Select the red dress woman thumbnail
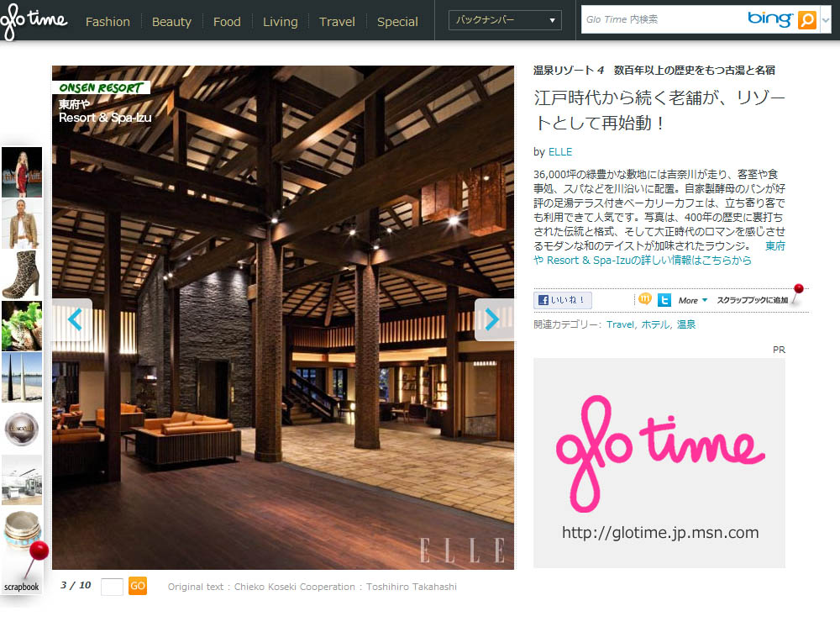Screen dimensions: 840x627 click(x=22, y=172)
